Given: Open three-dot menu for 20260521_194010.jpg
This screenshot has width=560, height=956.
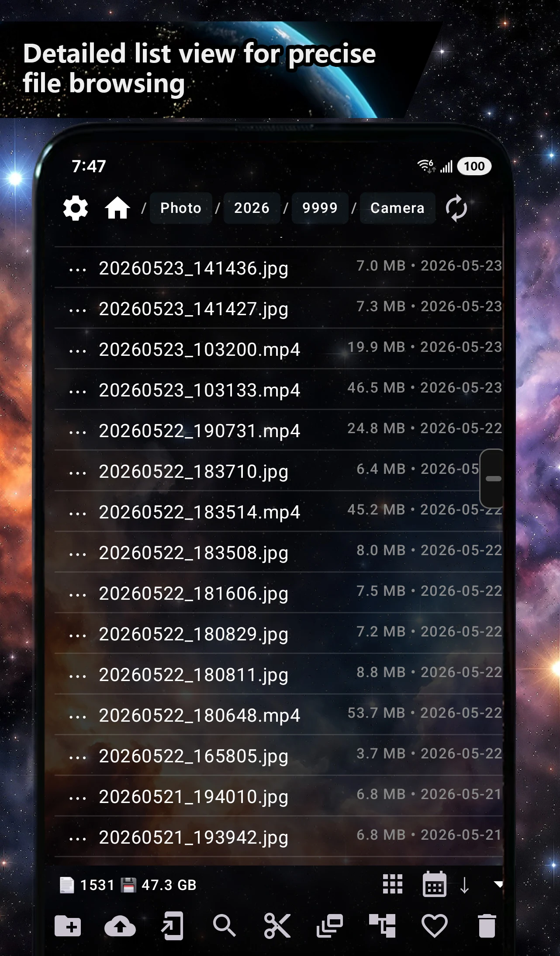Looking at the screenshot, I should coord(78,798).
